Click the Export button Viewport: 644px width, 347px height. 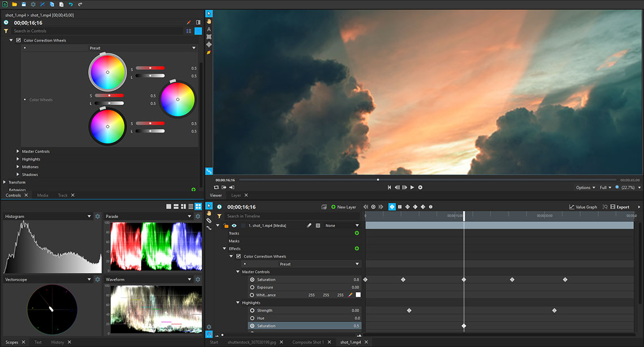pos(620,207)
